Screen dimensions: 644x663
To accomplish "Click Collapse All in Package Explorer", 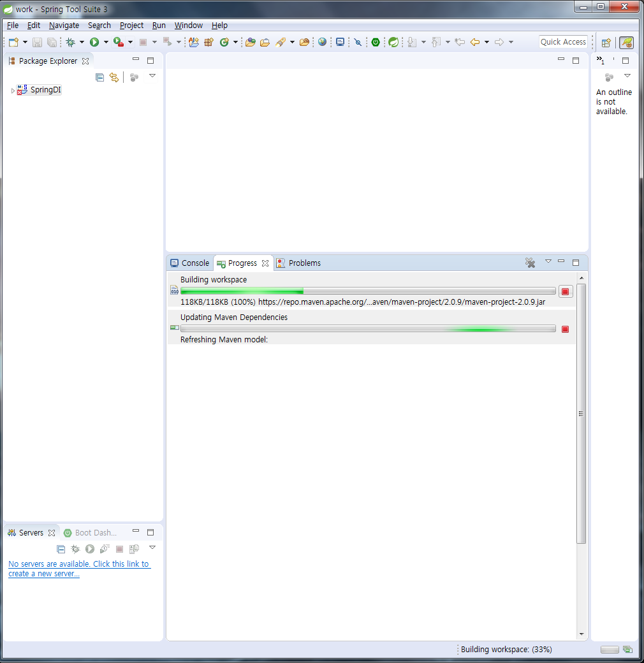I will pyautogui.click(x=100, y=77).
